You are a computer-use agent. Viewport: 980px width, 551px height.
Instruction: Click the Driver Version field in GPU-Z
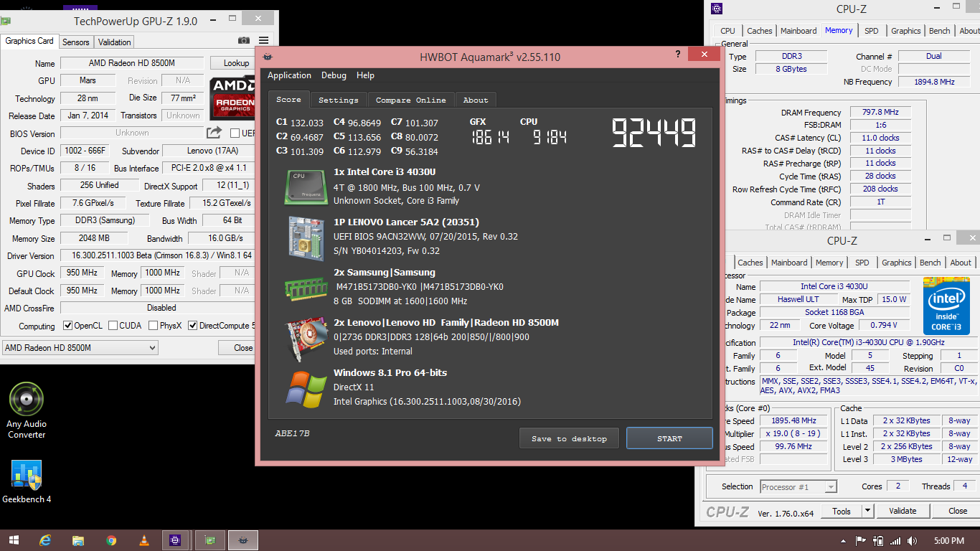158,255
